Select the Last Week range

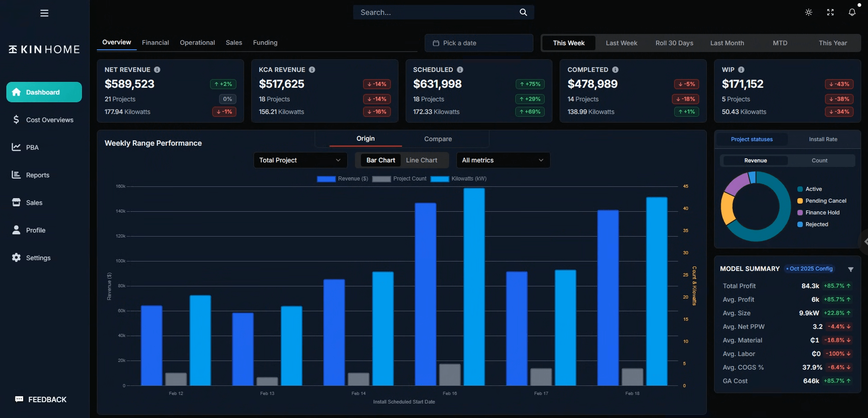tap(621, 43)
